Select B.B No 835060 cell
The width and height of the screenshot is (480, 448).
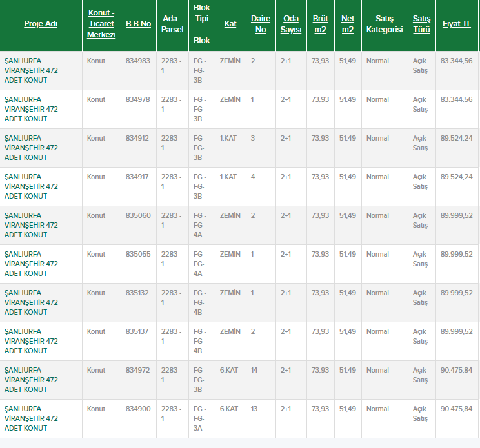pos(137,215)
